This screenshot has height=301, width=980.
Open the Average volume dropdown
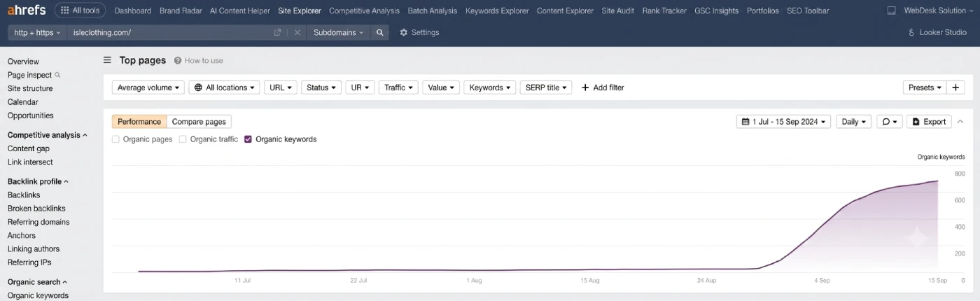pyautogui.click(x=148, y=87)
